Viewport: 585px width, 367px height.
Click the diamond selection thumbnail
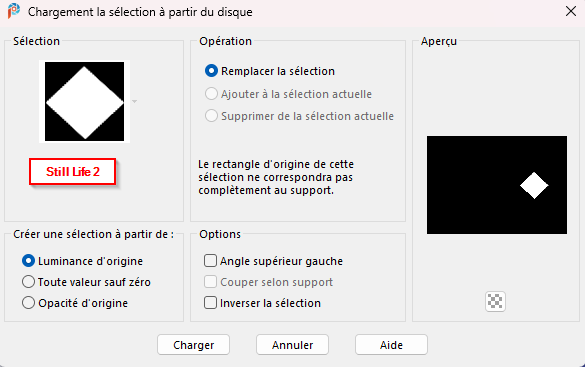85,101
